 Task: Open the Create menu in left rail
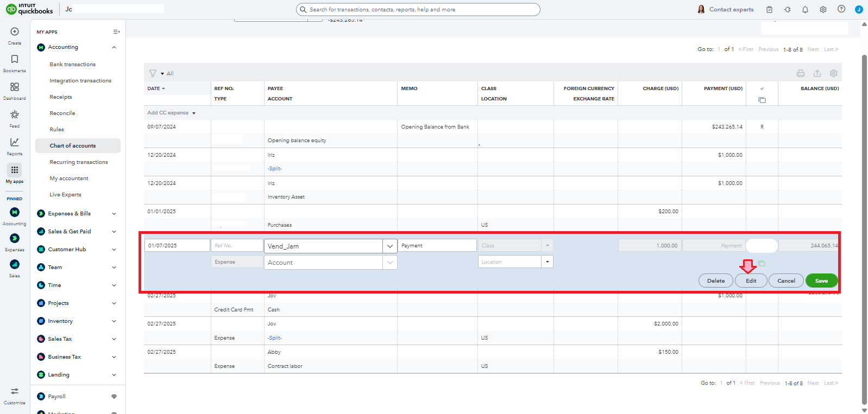pos(15,32)
